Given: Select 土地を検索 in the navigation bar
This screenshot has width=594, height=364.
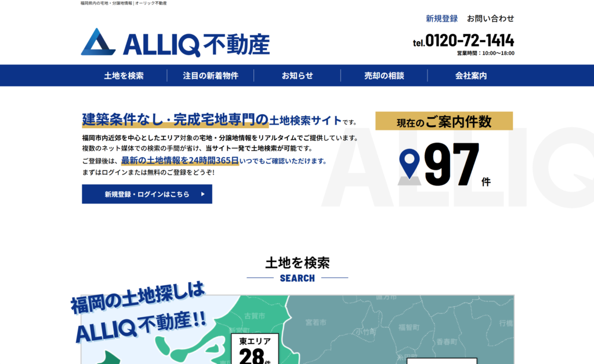Looking at the screenshot, I should click(124, 75).
